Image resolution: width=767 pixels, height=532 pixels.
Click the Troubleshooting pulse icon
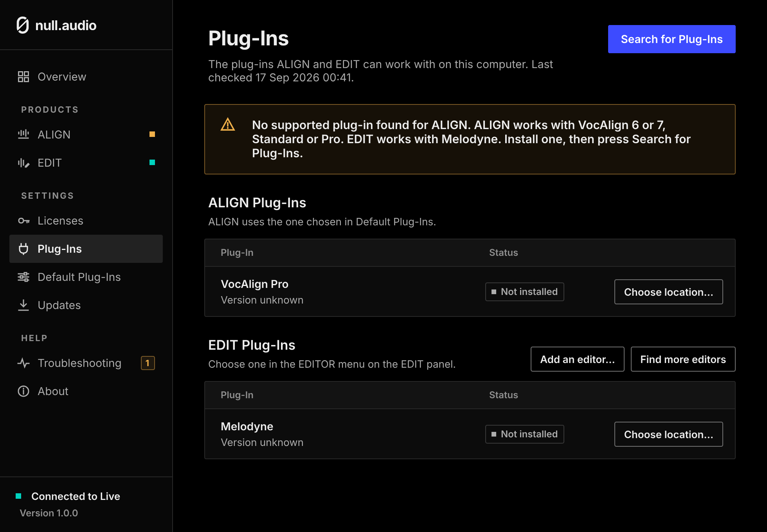pyautogui.click(x=23, y=363)
